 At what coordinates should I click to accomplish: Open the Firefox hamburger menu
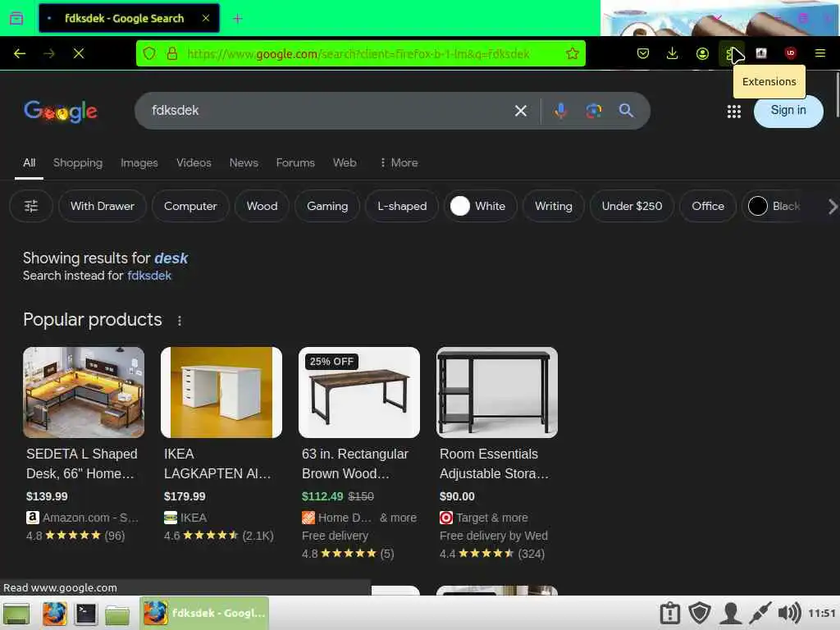point(819,53)
